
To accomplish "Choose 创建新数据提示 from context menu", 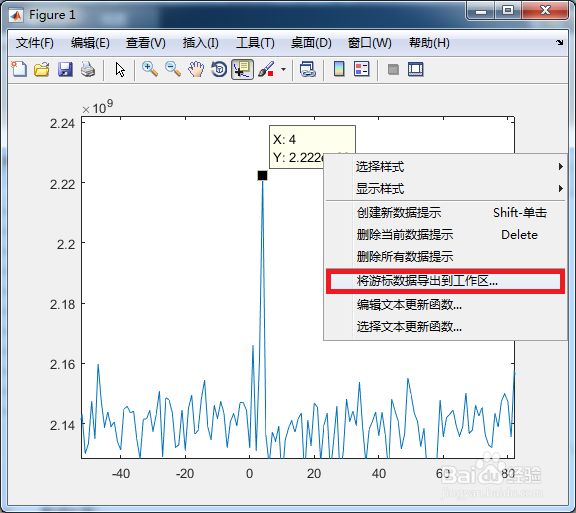I will click(445, 212).
